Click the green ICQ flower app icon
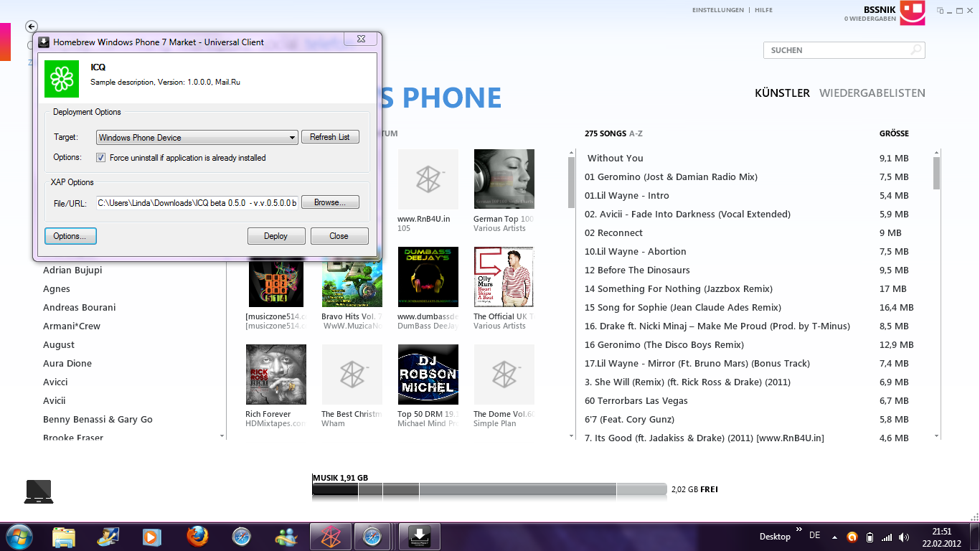 (x=62, y=79)
